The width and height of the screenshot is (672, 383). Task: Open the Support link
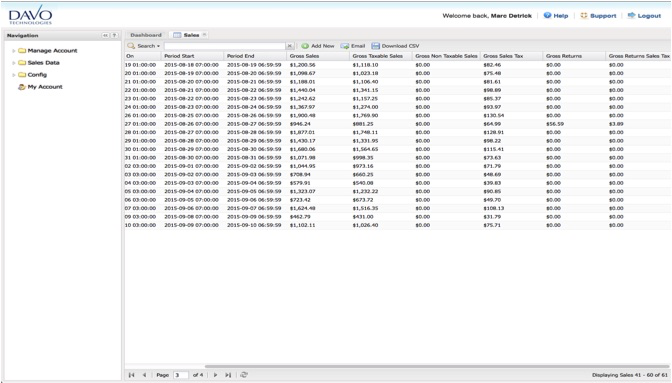[x=603, y=16]
